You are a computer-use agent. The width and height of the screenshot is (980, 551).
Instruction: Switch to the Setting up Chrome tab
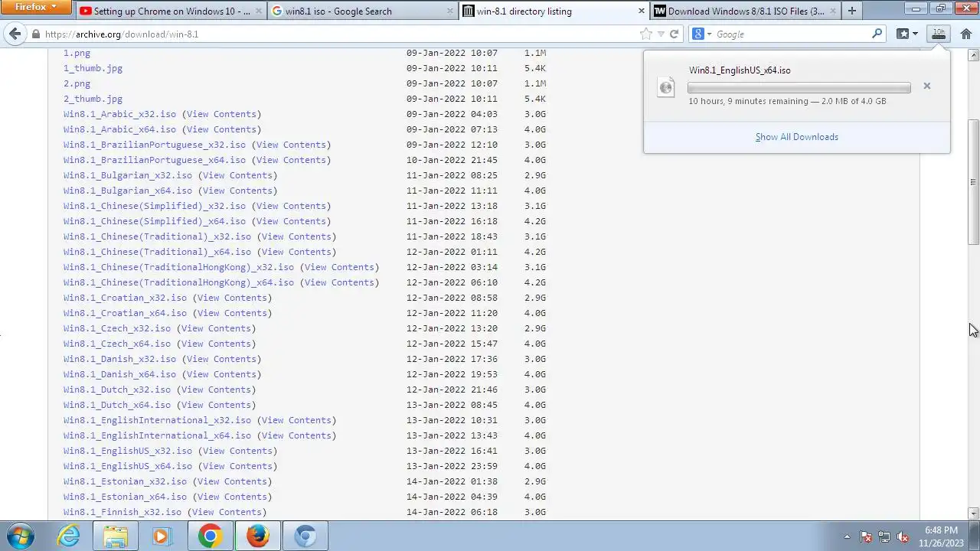tap(171, 11)
